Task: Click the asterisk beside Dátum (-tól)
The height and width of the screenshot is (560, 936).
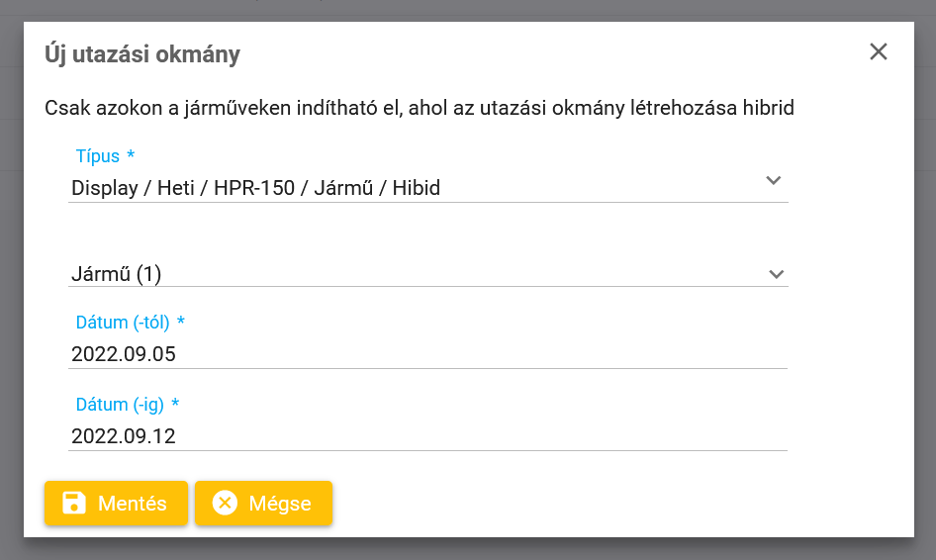Action: tap(181, 322)
